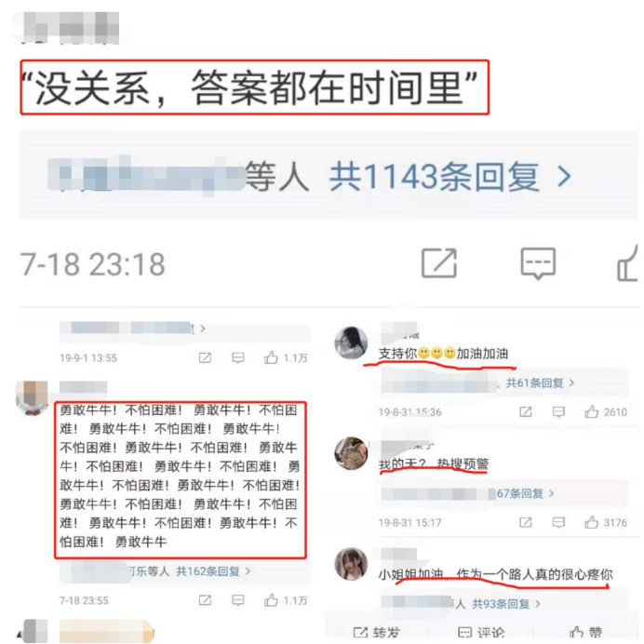This screenshot has height=644, width=644.
Task: Repost the 19-9-1 13:55 comment
Action: pyautogui.click(x=205, y=357)
